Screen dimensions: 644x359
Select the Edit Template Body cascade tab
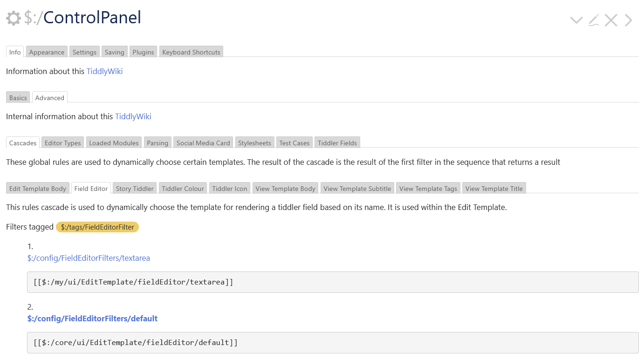coord(38,188)
